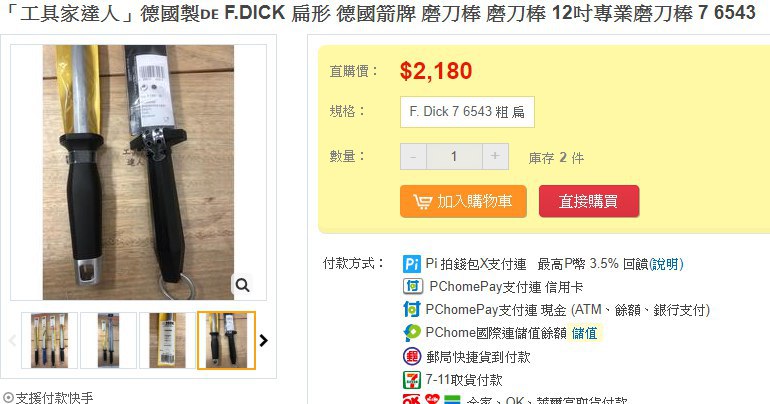Open the 說明 link for P幣 rewards

point(666,264)
